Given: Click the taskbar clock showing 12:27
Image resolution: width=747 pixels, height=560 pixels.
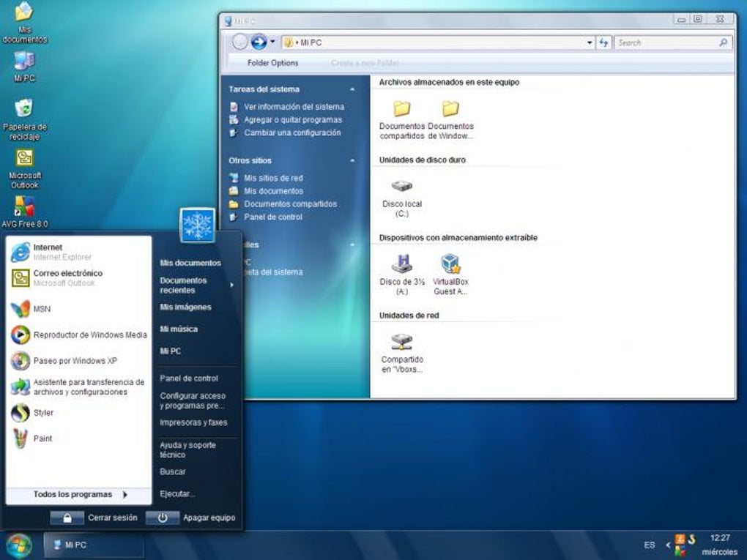Looking at the screenshot, I should pos(720,537).
